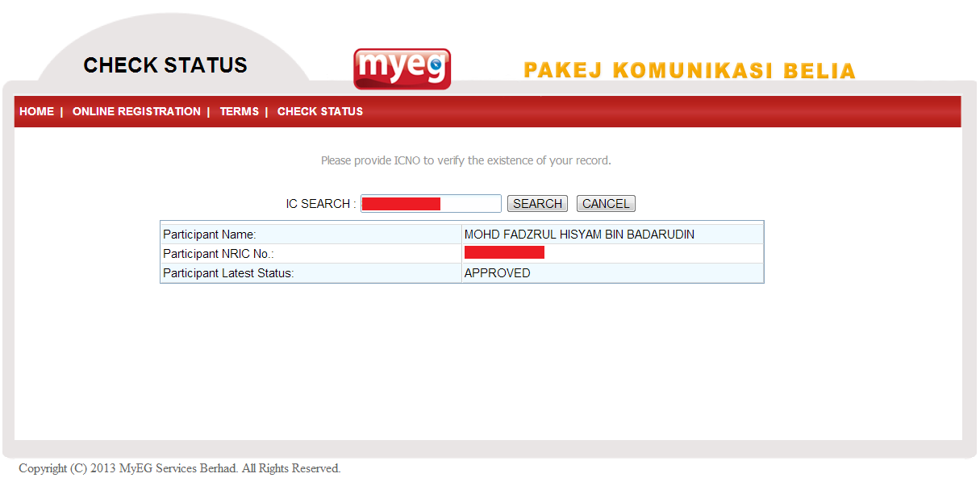Click the SEARCH button
This screenshot has height=486, width=980.
tap(537, 204)
